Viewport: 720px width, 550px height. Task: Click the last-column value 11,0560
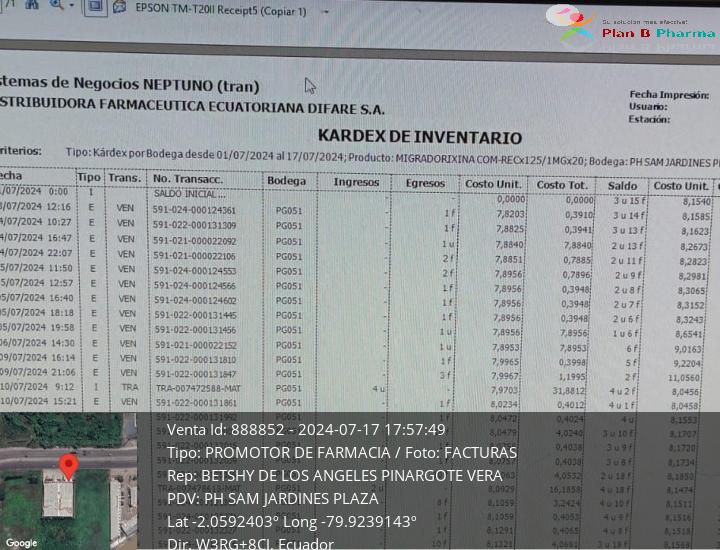click(684, 378)
